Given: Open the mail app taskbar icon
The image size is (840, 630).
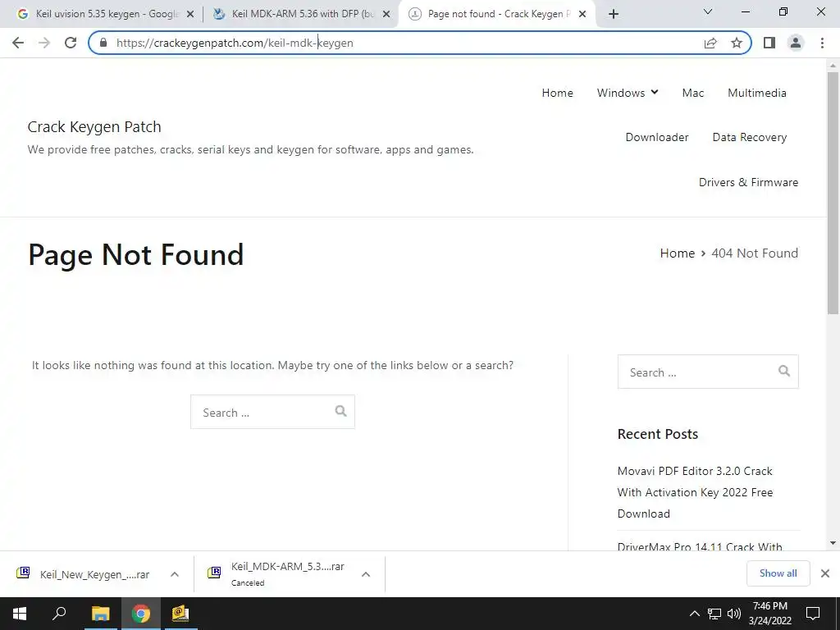Looking at the screenshot, I should [x=180, y=614].
